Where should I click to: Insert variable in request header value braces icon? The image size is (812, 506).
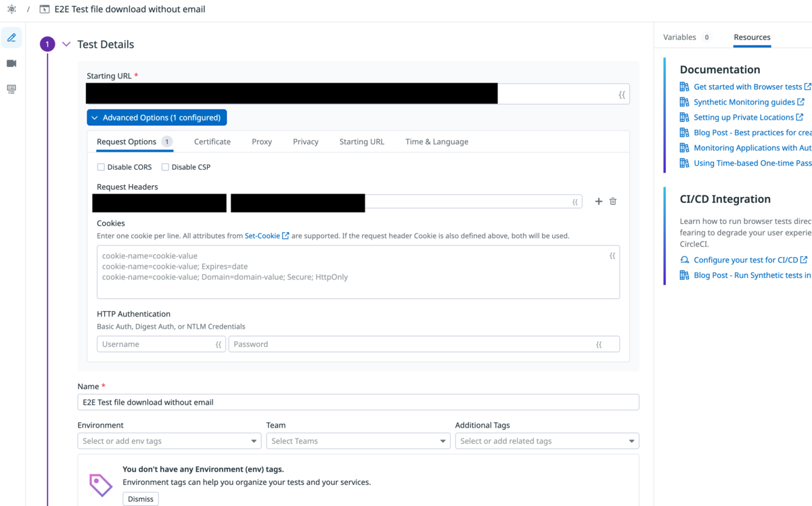coord(575,202)
